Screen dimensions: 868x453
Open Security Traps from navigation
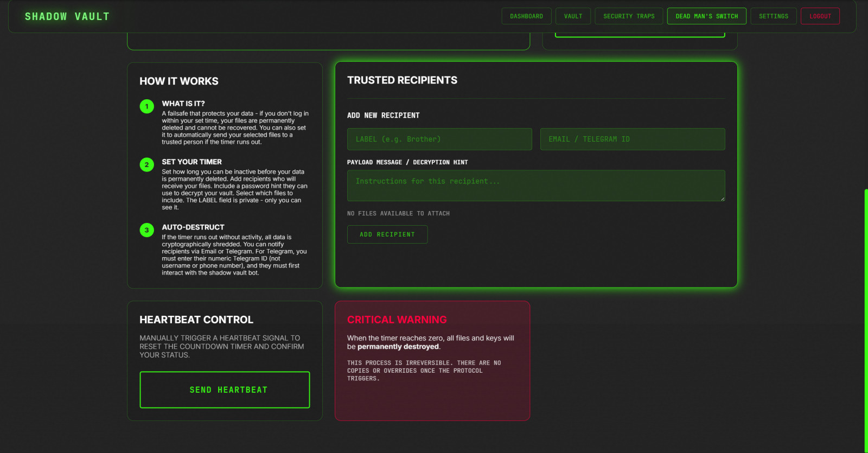629,16
